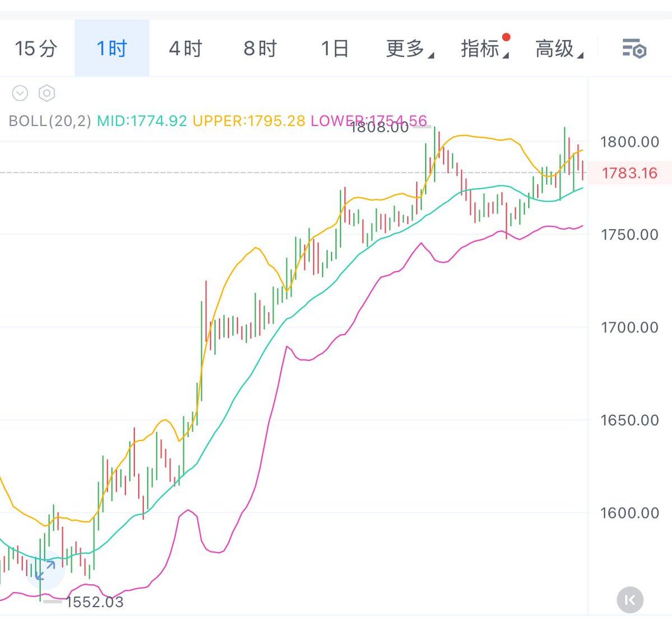Viewport: 672px width, 620px height.
Task: Click the 1600.00 price axis label
Action: [x=629, y=513]
